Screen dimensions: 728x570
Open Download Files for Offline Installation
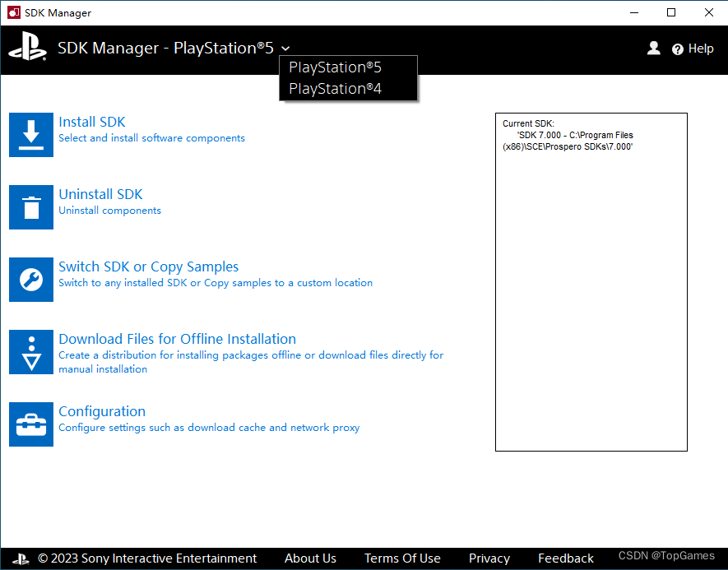tap(177, 339)
